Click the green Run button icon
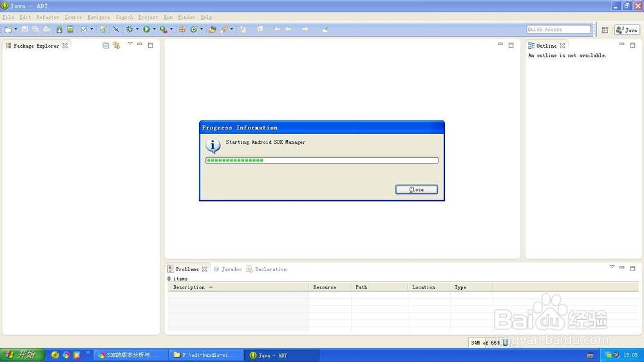 point(147,29)
